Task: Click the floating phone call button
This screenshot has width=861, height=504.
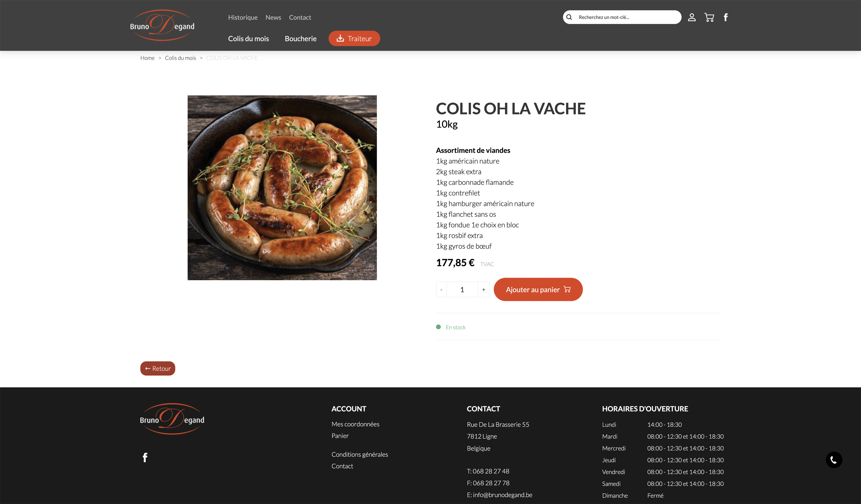Action: (x=834, y=460)
